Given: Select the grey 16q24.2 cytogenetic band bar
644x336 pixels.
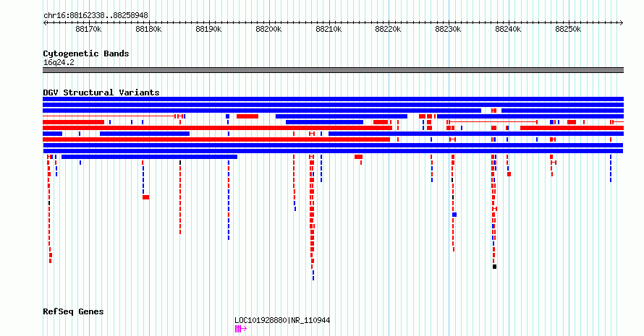Looking at the screenshot, I should pyautogui.click(x=333, y=70).
